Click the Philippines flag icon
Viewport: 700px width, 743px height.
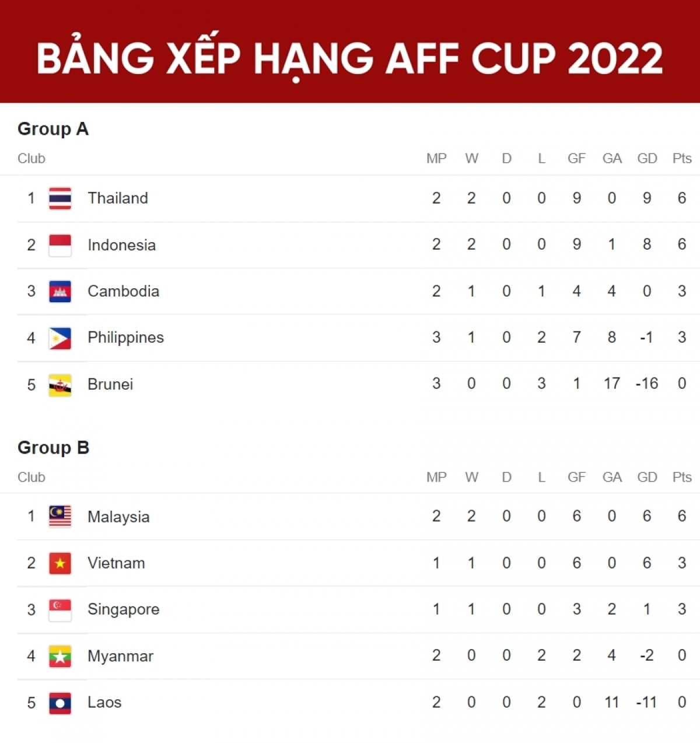click(x=60, y=338)
